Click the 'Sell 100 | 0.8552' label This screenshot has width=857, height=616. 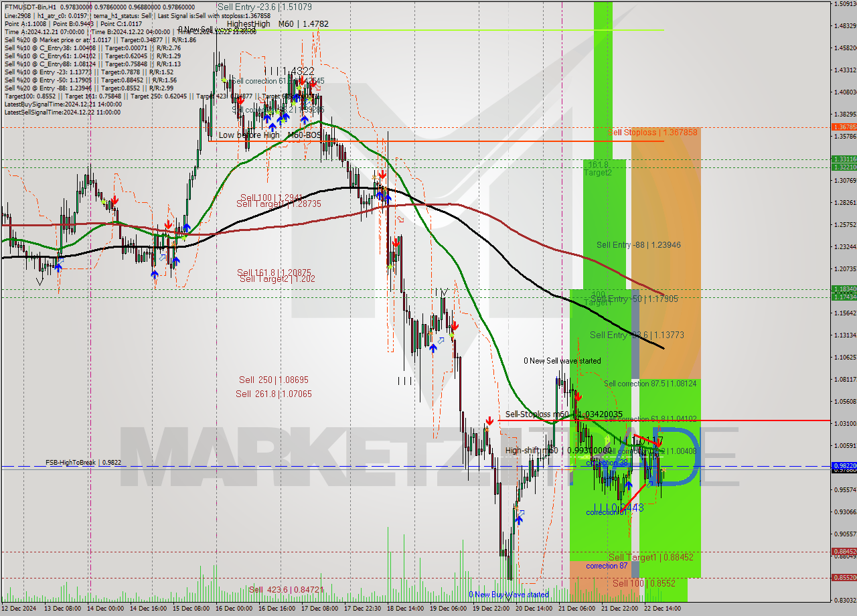tap(644, 583)
